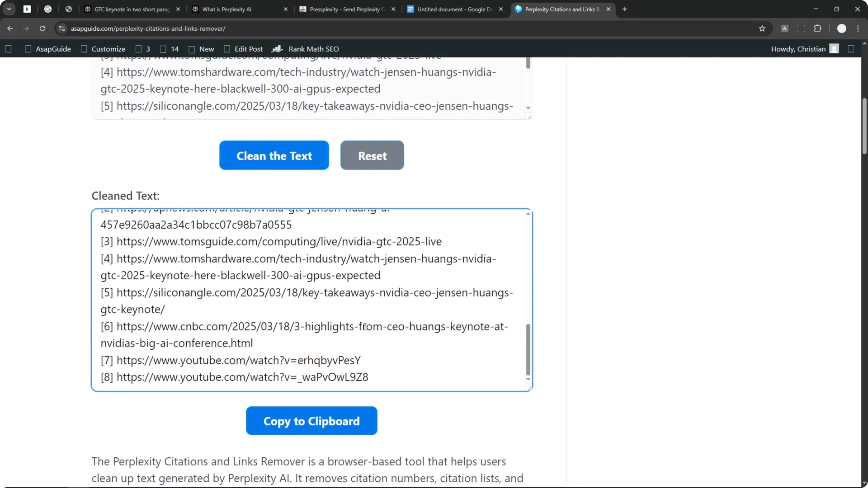The height and width of the screenshot is (488, 868).
Task: Click the Copy to Clipboard button
Action: [311, 421]
